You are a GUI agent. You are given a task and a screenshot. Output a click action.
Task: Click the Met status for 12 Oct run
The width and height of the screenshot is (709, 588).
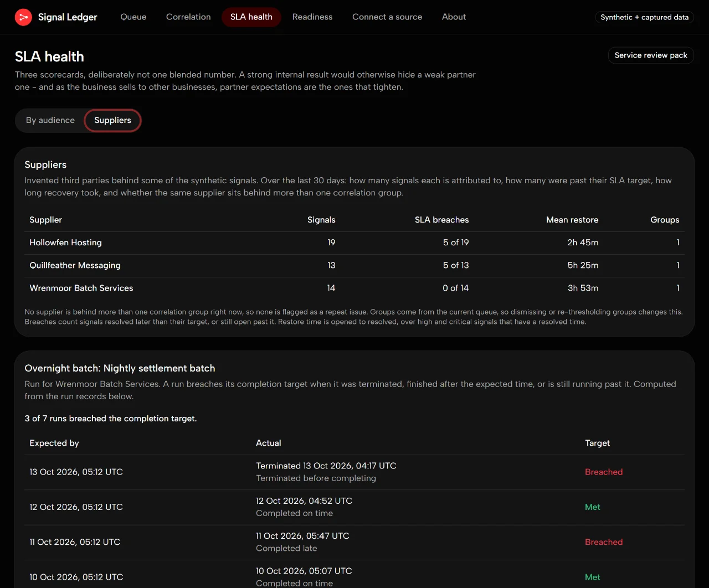593,507
